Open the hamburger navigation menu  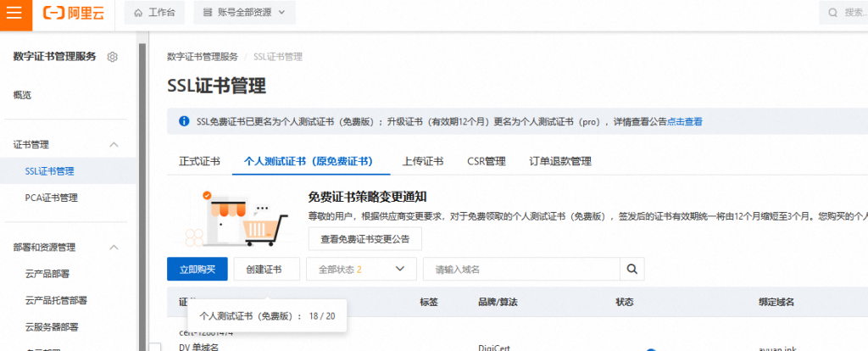pos(14,14)
